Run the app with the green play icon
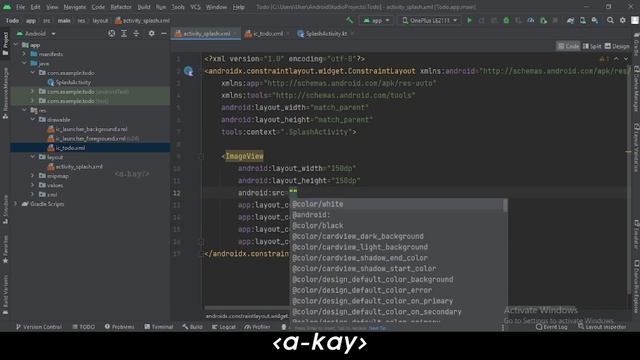 [469, 20]
